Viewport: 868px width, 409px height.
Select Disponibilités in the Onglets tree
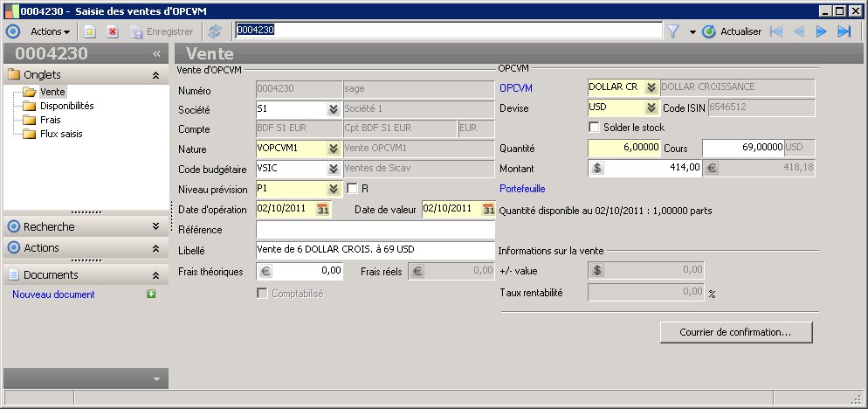point(66,106)
